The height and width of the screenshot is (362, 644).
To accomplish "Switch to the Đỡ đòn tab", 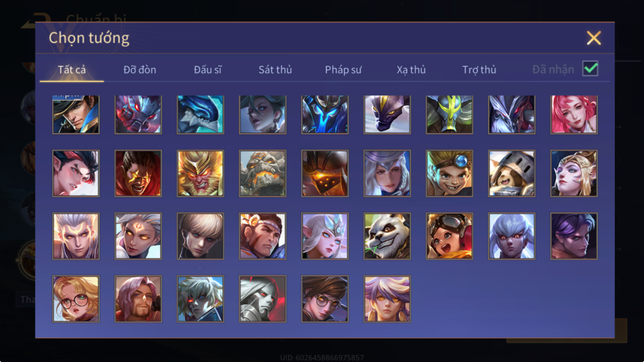I will [x=139, y=70].
